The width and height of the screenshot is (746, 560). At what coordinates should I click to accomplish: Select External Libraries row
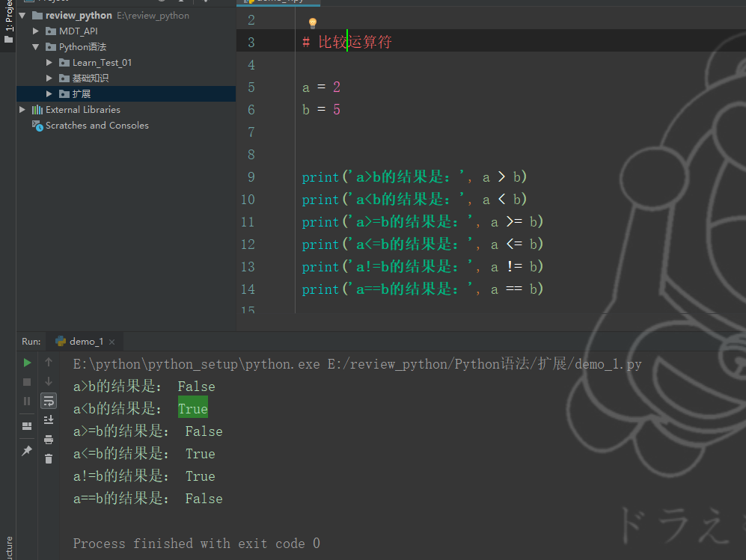pyautogui.click(x=126, y=109)
